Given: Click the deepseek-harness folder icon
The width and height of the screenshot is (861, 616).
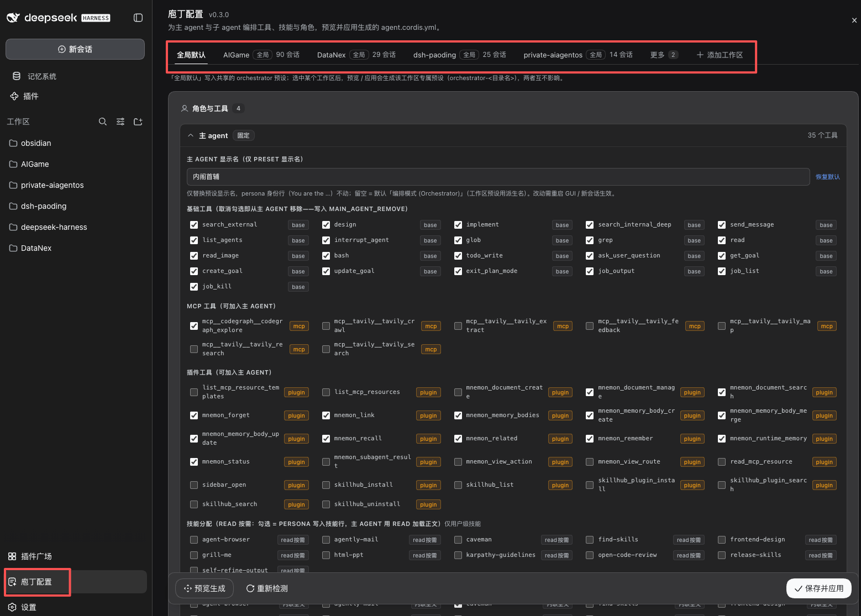Looking at the screenshot, I should tap(13, 227).
